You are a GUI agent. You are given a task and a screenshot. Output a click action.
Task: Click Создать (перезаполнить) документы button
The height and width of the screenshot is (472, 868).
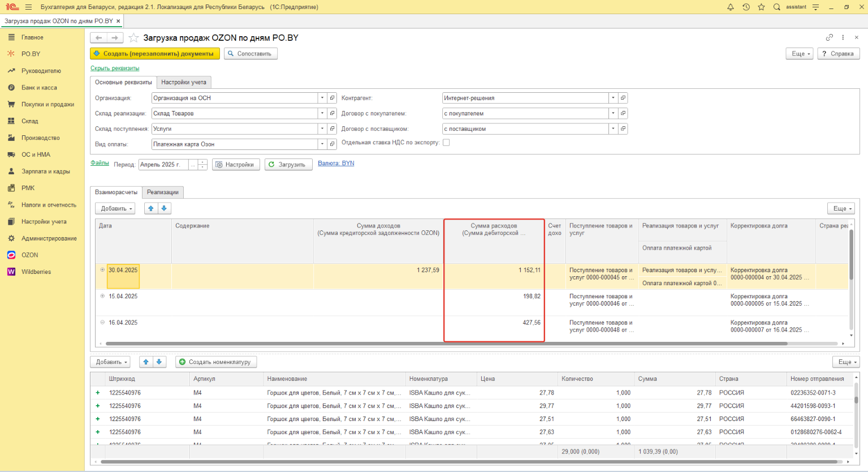pyautogui.click(x=155, y=54)
